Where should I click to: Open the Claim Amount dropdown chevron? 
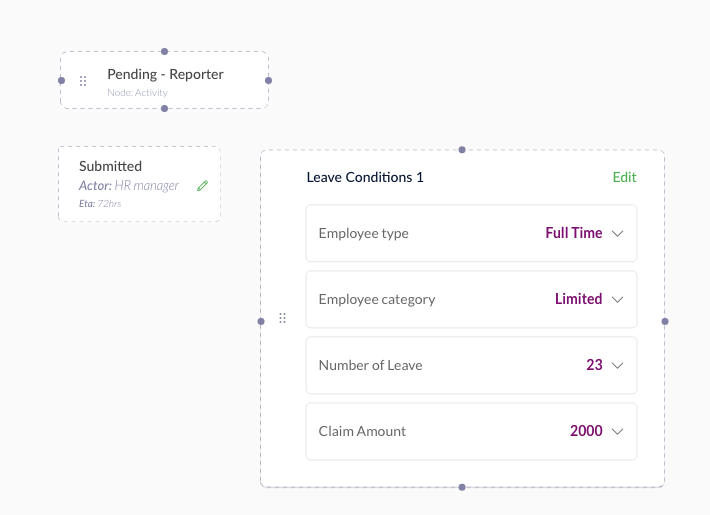[x=618, y=432]
